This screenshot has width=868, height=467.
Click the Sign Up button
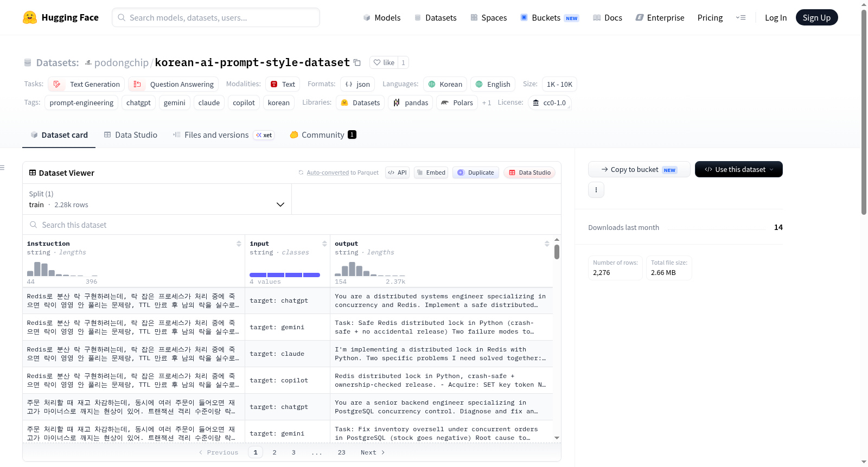point(816,17)
